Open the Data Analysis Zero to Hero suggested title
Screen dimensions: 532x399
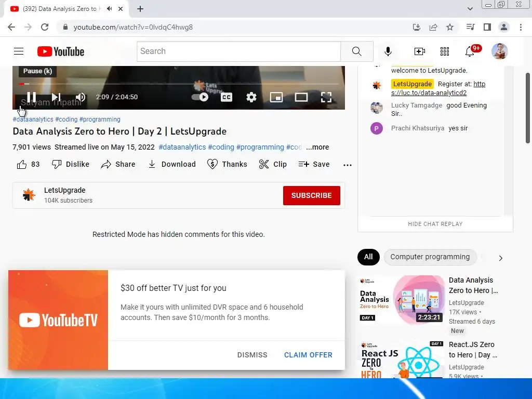click(473, 285)
